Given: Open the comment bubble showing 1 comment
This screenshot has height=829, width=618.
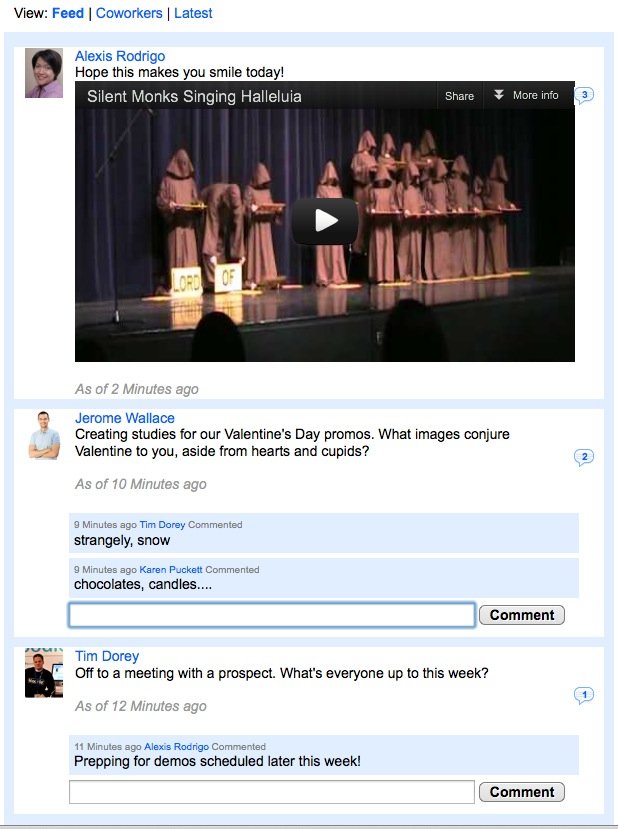Looking at the screenshot, I should 584,695.
